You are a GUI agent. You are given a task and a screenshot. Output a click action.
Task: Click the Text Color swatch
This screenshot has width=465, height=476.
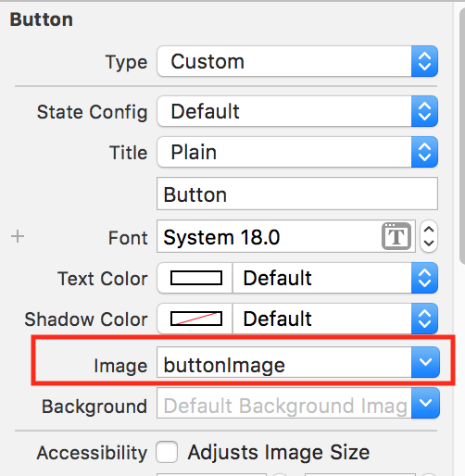pyautogui.click(x=196, y=278)
